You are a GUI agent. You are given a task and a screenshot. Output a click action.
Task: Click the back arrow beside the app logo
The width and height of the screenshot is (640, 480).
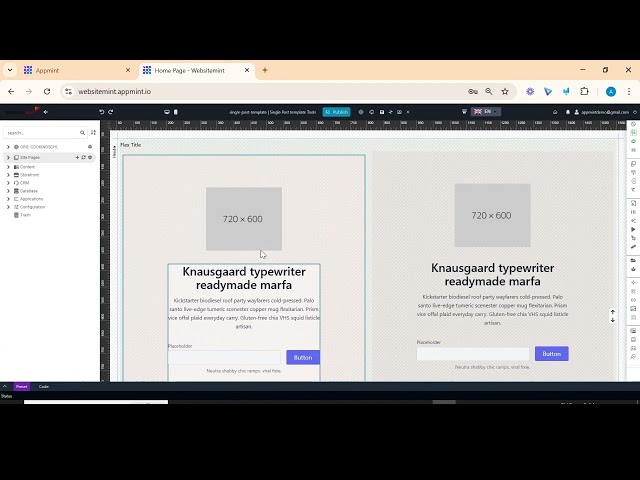tap(46, 112)
